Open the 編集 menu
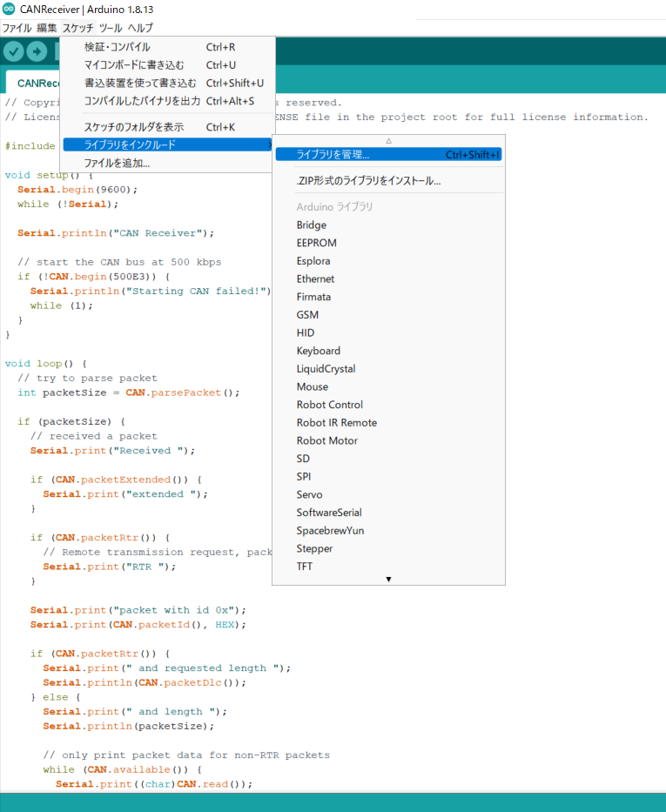The height and width of the screenshot is (812, 666). 47,28
